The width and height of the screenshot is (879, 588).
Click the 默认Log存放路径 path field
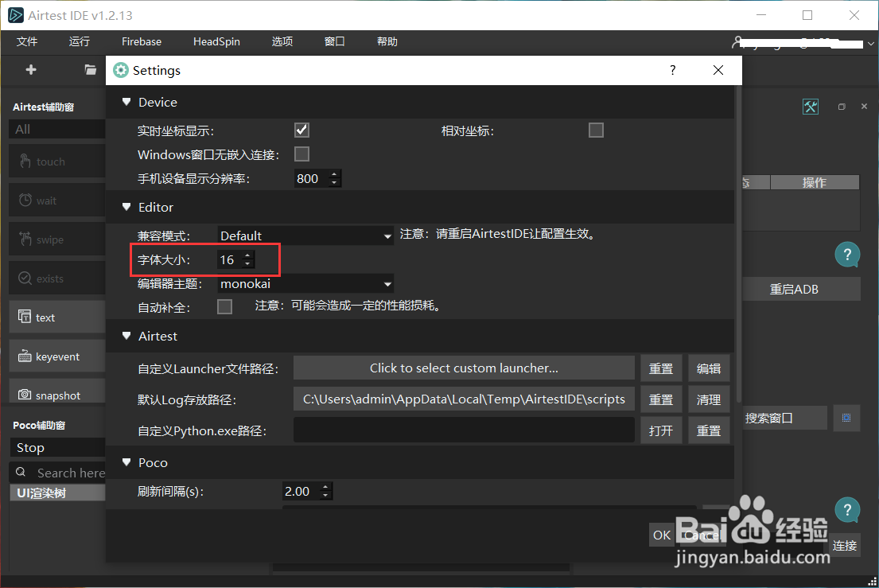[464, 399]
